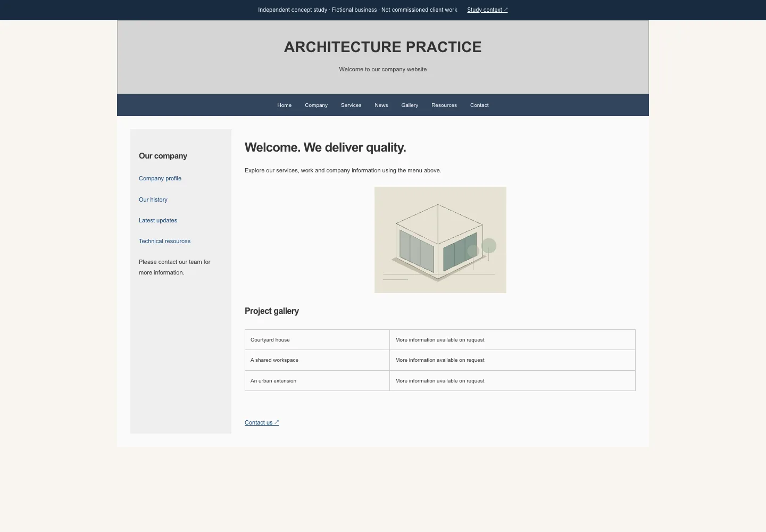
Task: Click the Please contact our team note
Action: 174,267
